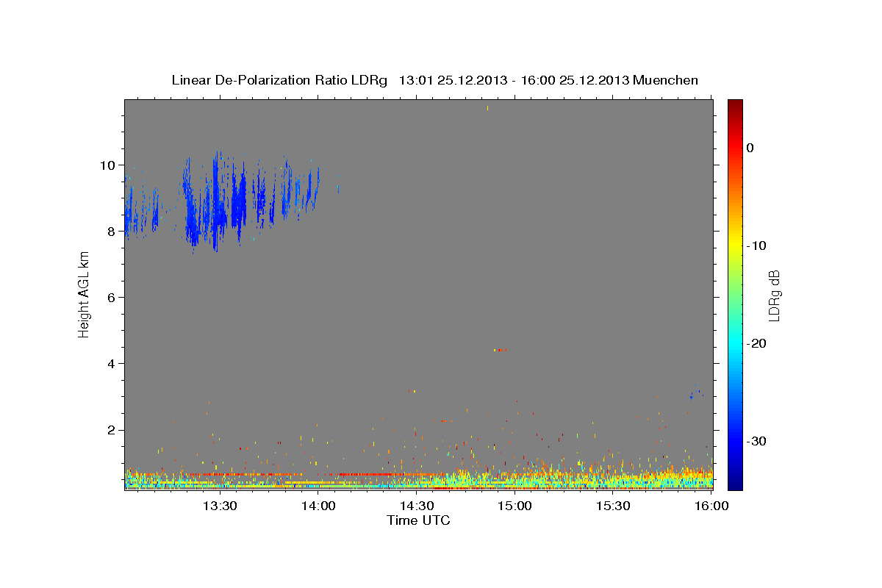Click the 'Time UTC' axis label

coord(418,520)
